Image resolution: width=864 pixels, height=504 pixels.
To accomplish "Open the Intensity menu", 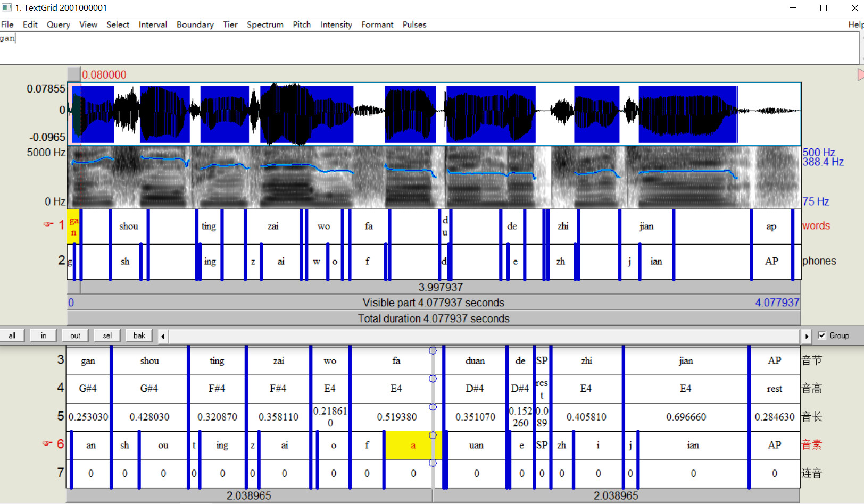I will 336,24.
